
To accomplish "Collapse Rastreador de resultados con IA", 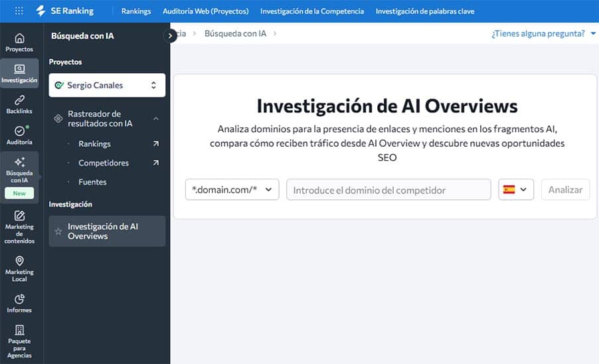I will click(x=156, y=118).
